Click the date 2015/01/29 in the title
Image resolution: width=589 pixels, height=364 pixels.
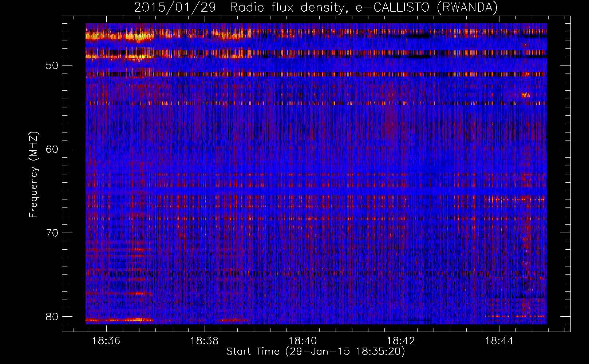(175, 7)
